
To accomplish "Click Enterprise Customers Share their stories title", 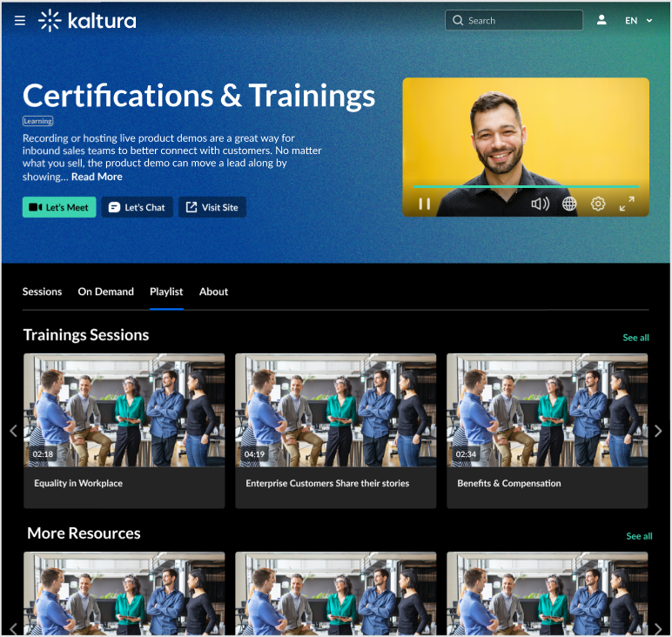I will (327, 483).
